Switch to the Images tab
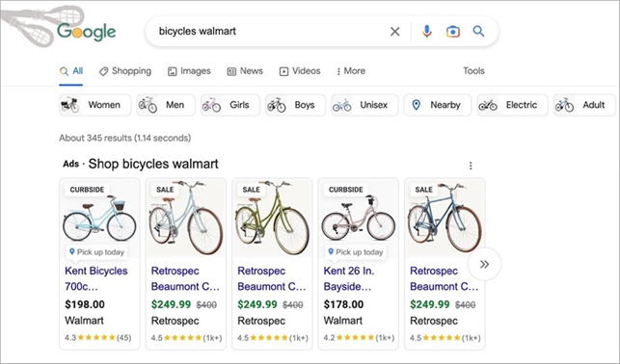The image size is (620, 364). [x=189, y=71]
